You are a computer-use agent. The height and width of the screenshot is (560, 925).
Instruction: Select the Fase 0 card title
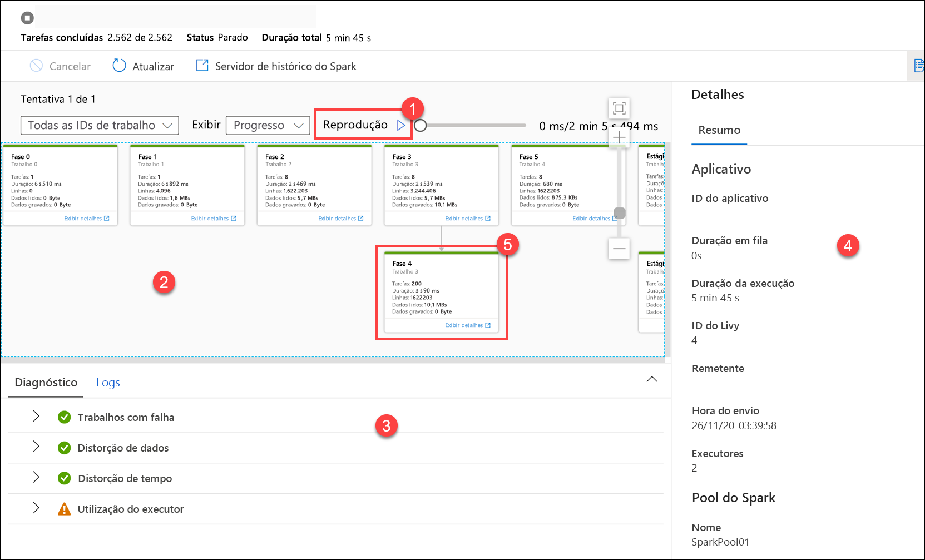coord(21,157)
